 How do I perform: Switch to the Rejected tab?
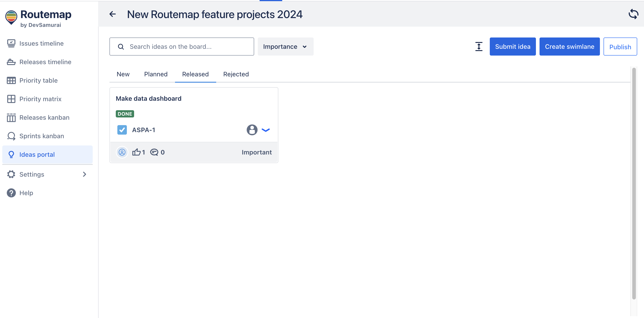[x=236, y=74]
